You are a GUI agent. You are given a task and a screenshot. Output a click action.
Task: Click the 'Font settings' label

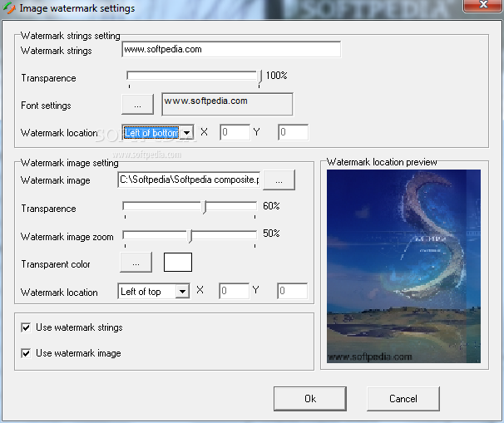click(x=46, y=106)
